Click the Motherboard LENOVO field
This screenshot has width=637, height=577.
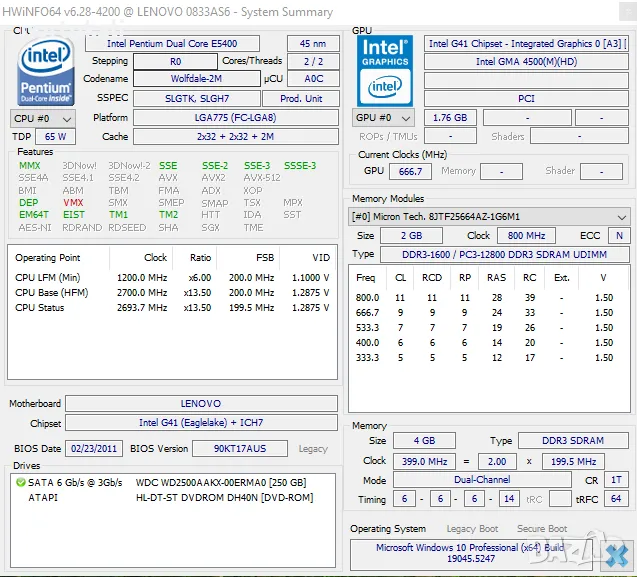coord(200,403)
